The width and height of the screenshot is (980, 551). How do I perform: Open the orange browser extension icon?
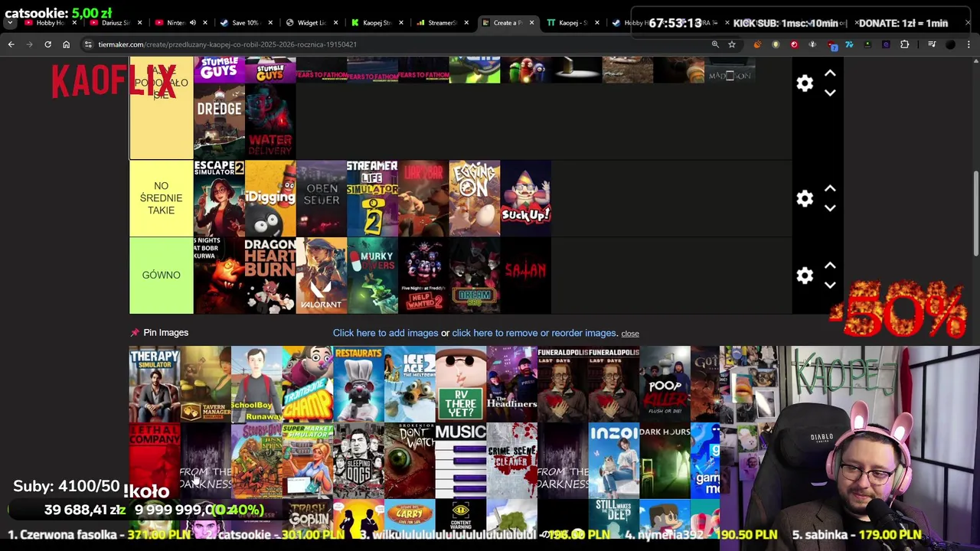coord(757,44)
